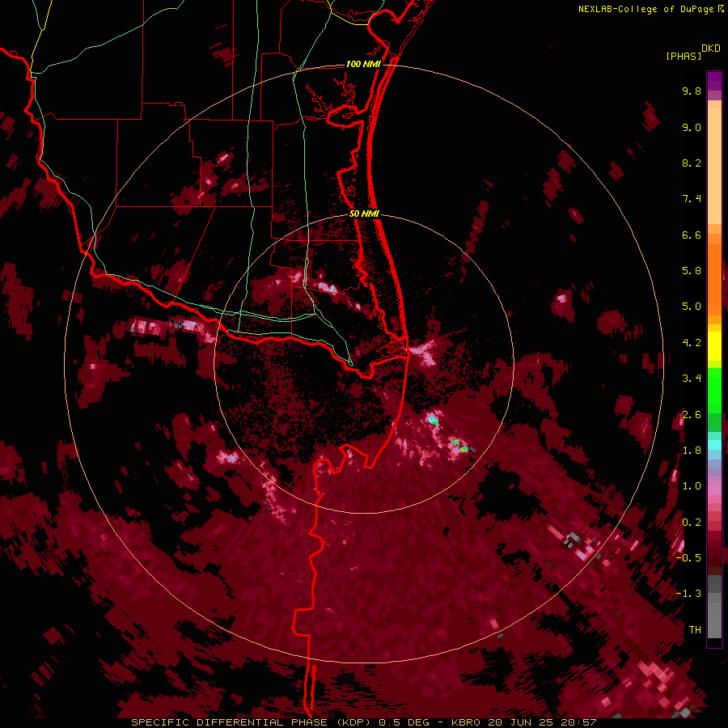
Task: Click the 2.6 scale value
Action: point(692,415)
